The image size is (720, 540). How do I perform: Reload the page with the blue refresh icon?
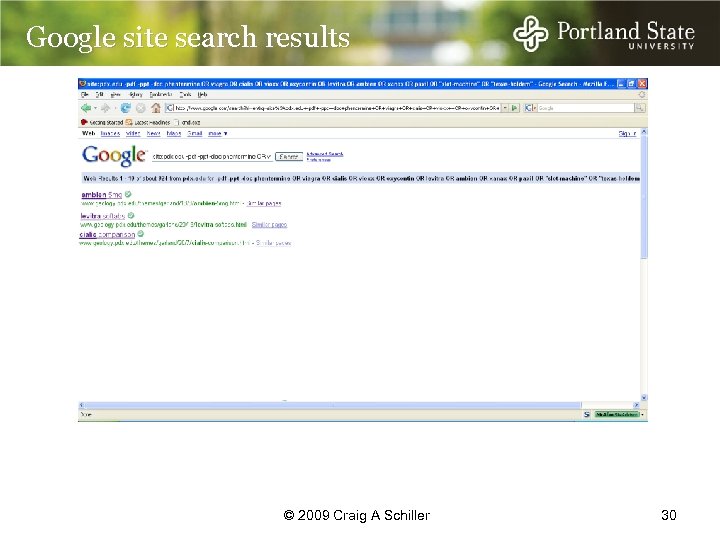click(125, 108)
